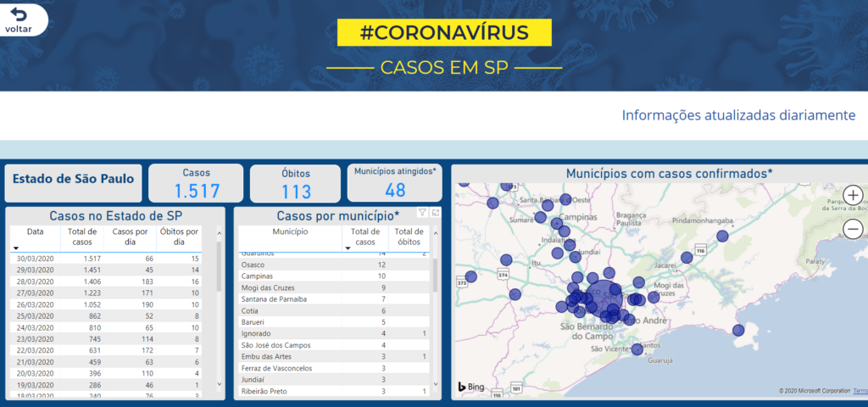Open filter icon on Casos por município

pos(422,213)
